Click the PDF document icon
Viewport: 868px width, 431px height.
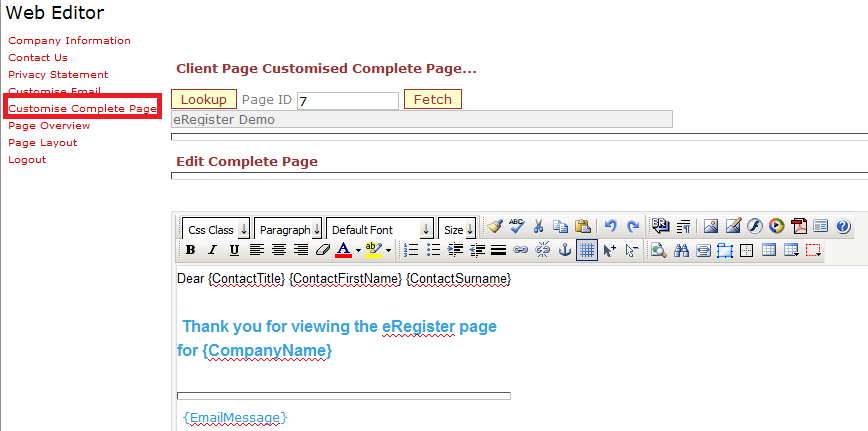(x=799, y=227)
